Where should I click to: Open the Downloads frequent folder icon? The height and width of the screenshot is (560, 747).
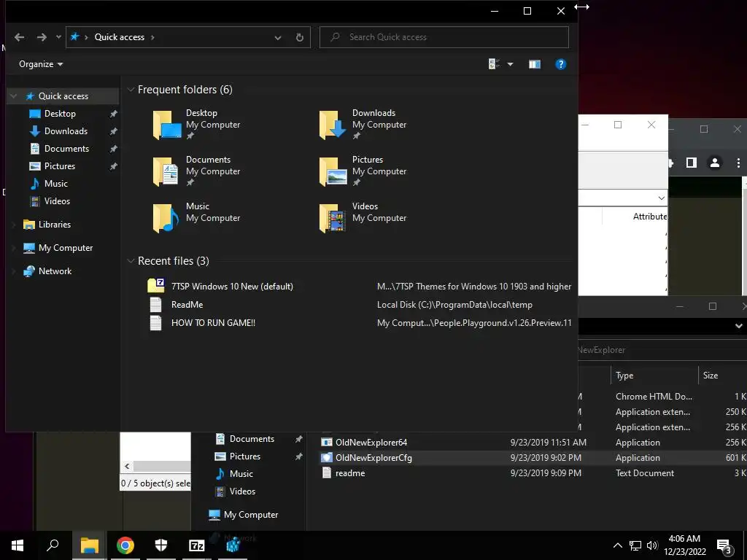(x=333, y=125)
